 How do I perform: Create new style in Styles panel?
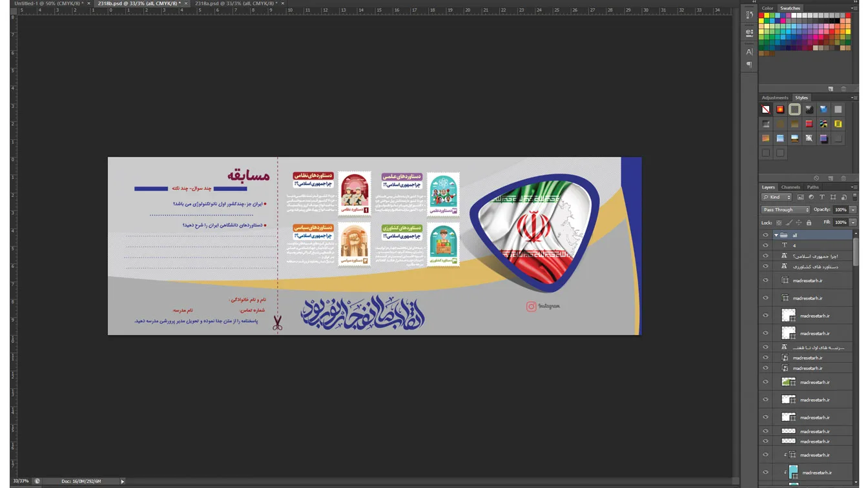[x=831, y=178]
